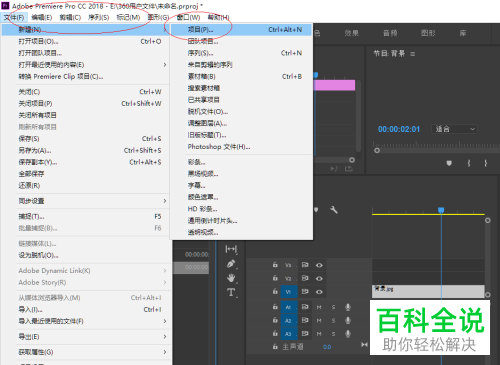Viewport: 500px width, 365px height.
Task: Toggle the lock on track V2
Action: coord(275,278)
